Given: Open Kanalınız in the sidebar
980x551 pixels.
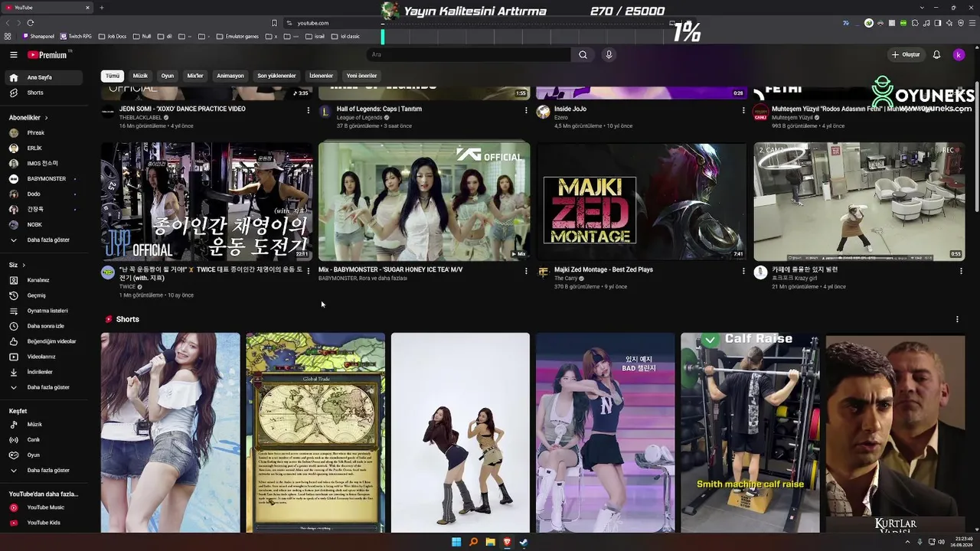Looking at the screenshot, I should tap(45, 280).
